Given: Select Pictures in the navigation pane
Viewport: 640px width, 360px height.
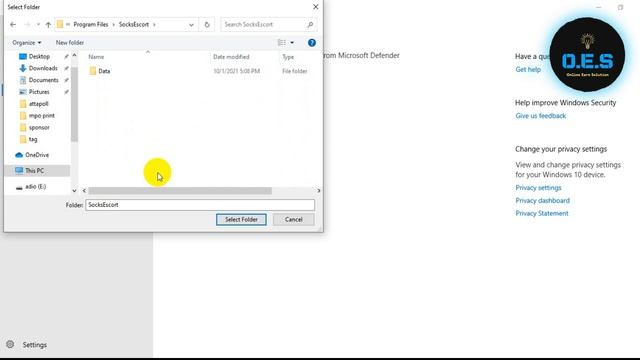Looking at the screenshot, I should [x=39, y=92].
